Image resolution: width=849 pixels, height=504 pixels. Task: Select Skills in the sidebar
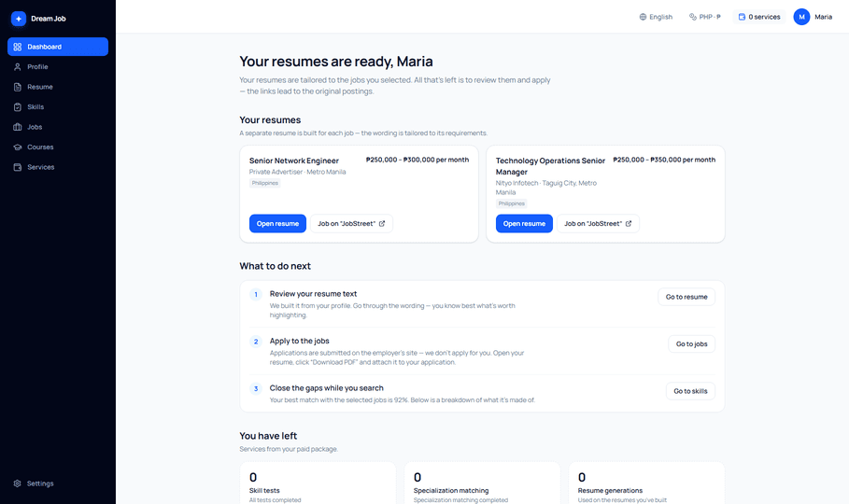tap(58, 106)
